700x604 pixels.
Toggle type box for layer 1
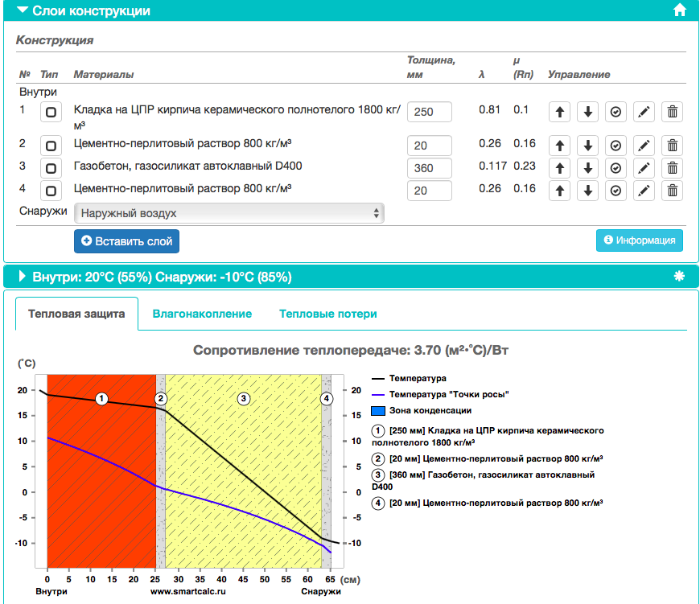51,112
